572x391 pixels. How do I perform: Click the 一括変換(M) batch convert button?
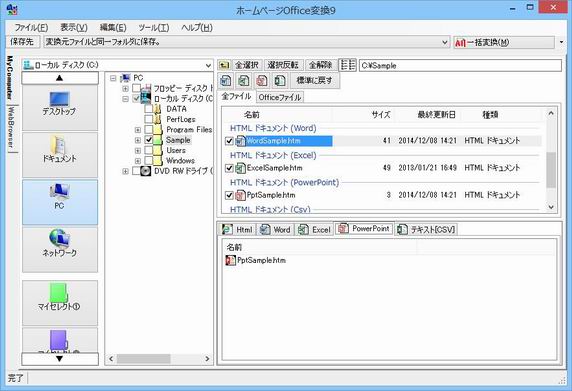(504, 42)
